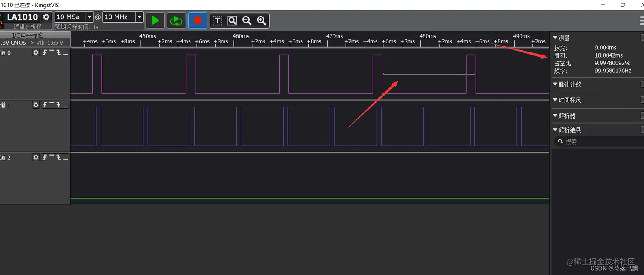Set rising edge trigger on channel 1

pyautogui.click(x=45, y=105)
